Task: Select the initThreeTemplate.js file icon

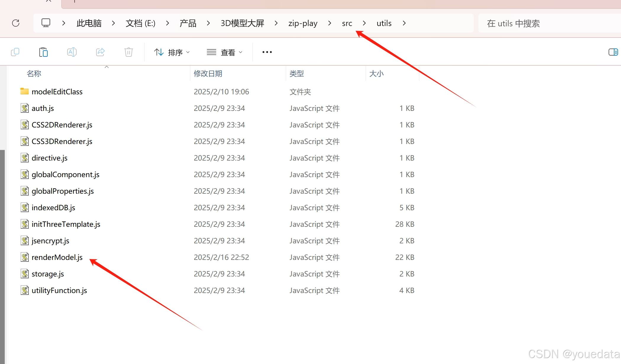Action: [x=25, y=224]
